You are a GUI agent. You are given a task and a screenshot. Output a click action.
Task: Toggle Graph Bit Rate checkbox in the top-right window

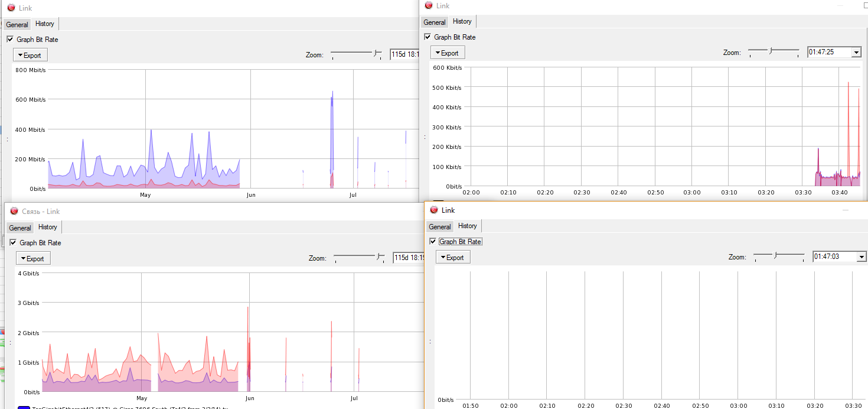[428, 37]
